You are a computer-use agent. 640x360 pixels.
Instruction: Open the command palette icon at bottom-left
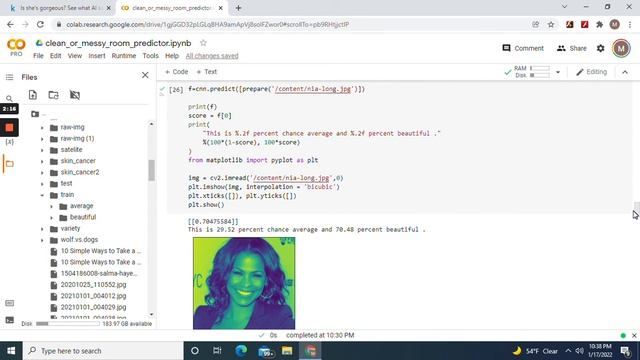point(9,303)
